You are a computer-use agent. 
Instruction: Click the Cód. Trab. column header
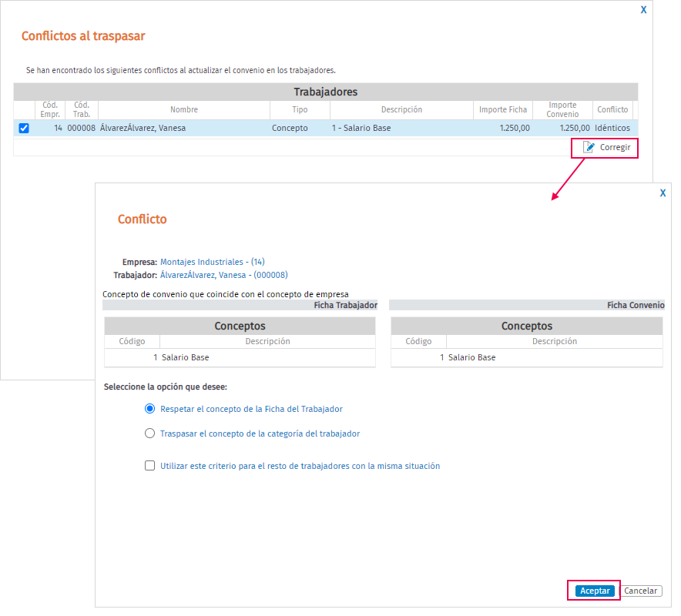[x=82, y=110]
